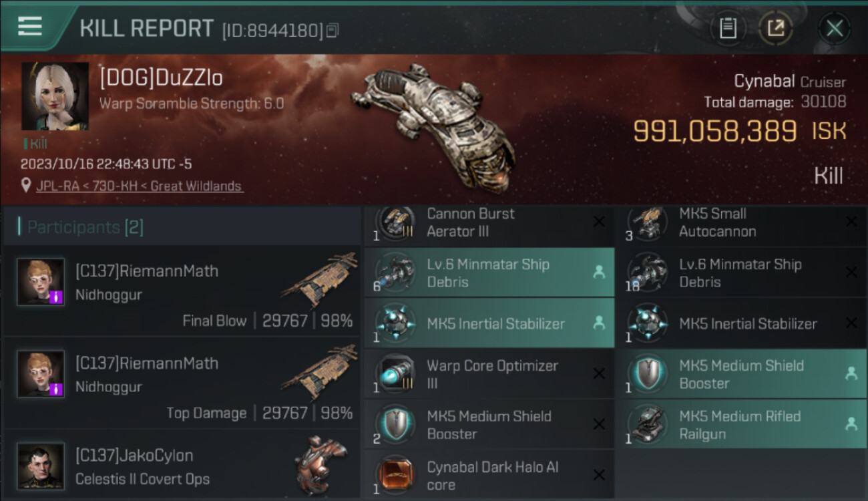Toggle the highlighted MK5 Medium Shield Booster
The width and height of the screenshot is (868, 501).
(x=740, y=374)
